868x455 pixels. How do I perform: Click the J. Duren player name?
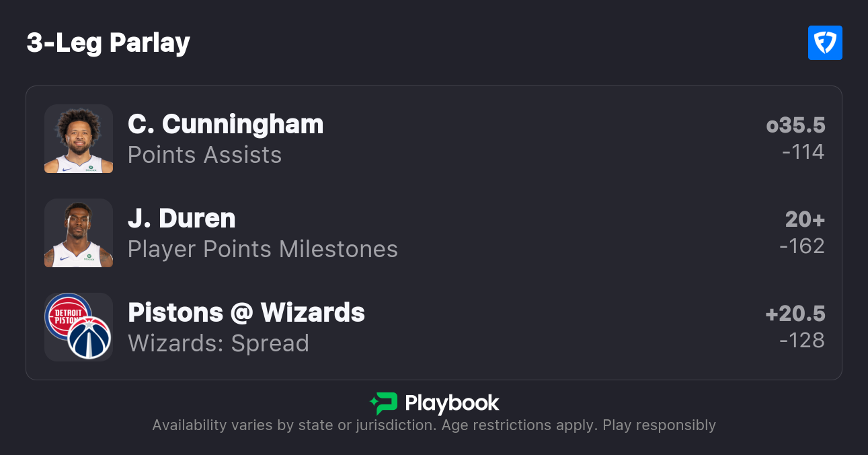pos(182,219)
